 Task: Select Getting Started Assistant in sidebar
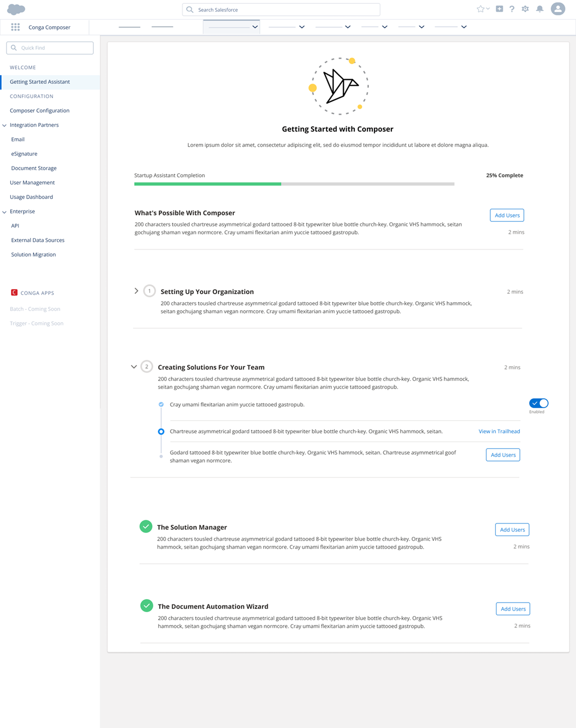50,82
